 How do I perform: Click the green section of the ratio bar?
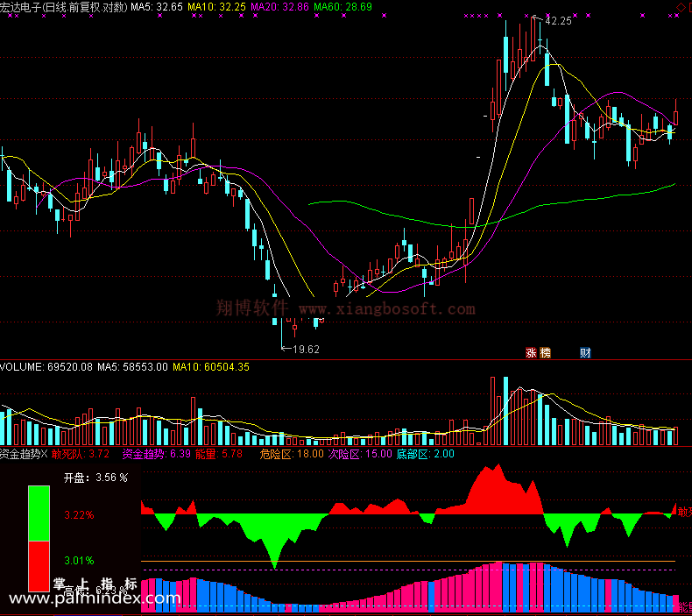(39, 513)
